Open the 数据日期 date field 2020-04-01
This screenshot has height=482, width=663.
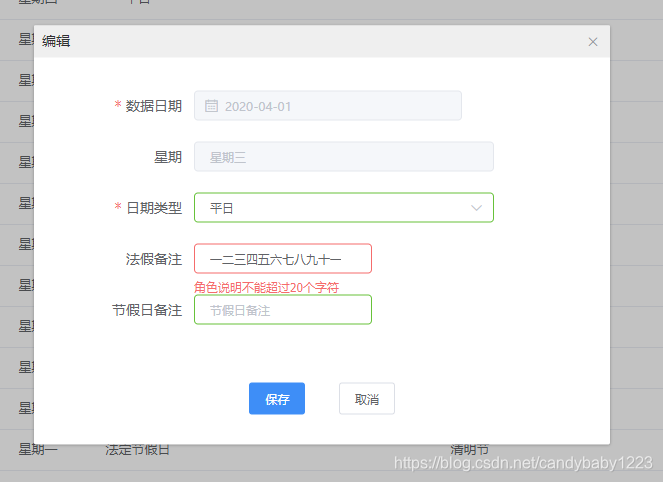[328, 106]
